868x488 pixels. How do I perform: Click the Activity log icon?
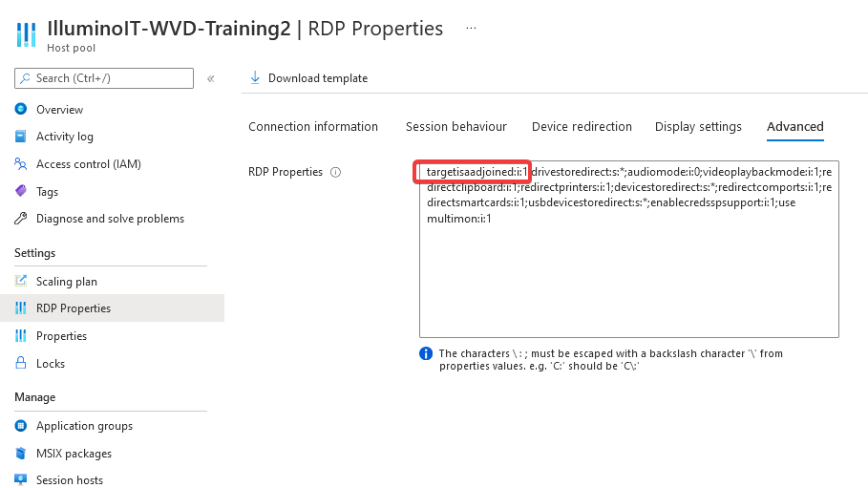[20, 137]
